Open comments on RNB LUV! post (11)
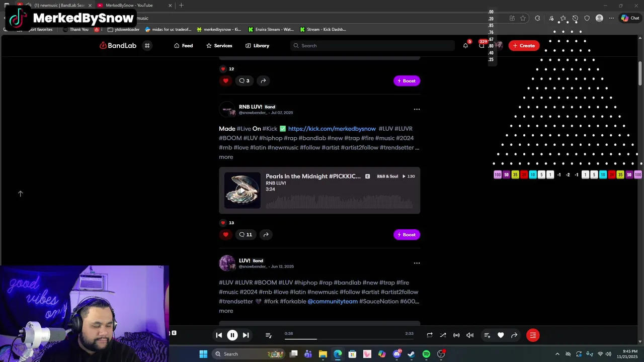This screenshot has height=362, width=644. coord(246,235)
